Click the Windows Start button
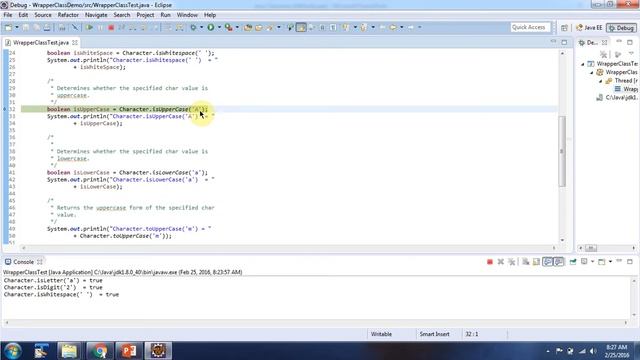 13,351
